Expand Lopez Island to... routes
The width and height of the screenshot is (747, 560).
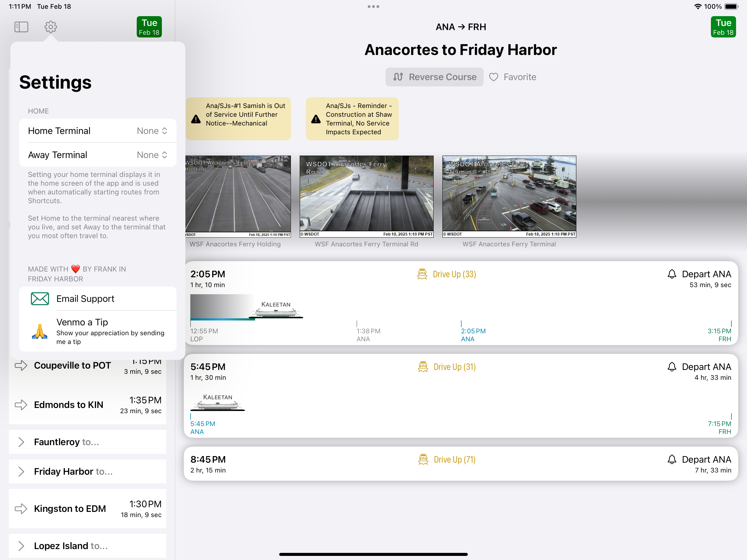(x=87, y=546)
